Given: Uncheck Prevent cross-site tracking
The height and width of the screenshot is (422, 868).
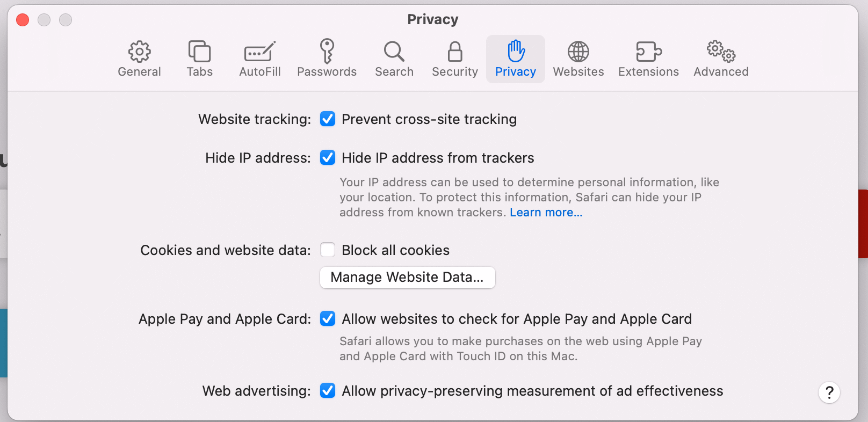Looking at the screenshot, I should click(328, 119).
